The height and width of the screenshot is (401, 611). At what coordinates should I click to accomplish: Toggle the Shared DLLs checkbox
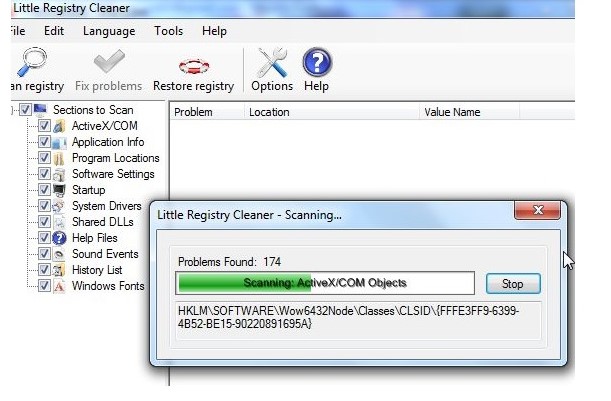click(x=44, y=222)
